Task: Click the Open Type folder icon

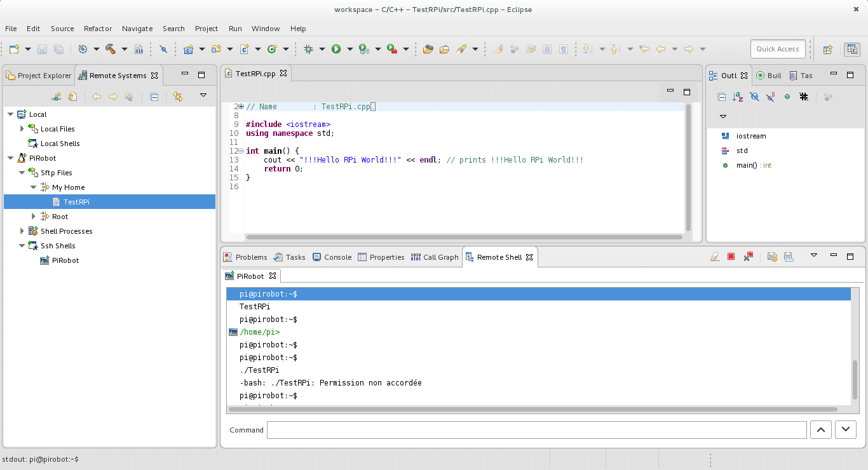Action: pos(428,49)
